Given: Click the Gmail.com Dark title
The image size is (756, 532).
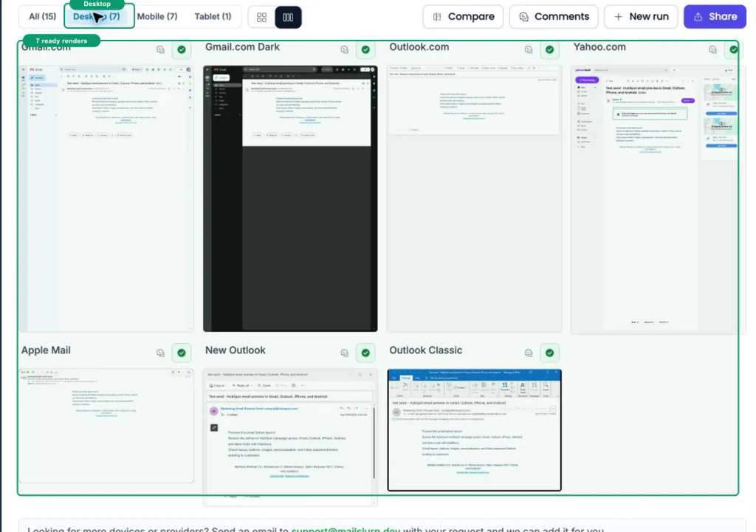Looking at the screenshot, I should [x=242, y=47].
